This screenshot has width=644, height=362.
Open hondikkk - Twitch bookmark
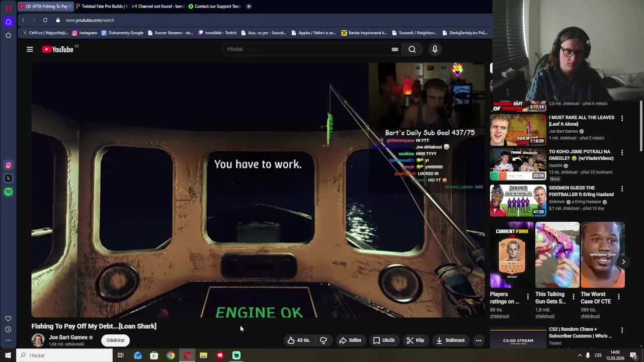click(217, 33)
